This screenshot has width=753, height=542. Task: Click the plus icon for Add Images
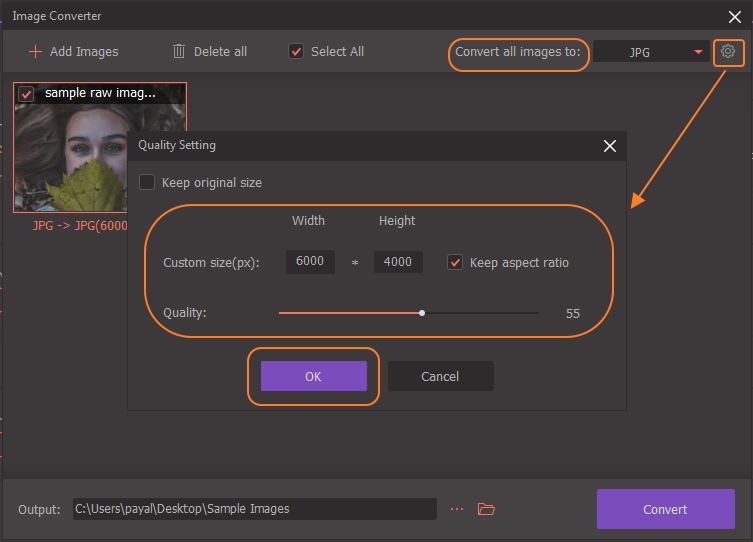pos(36,51)
